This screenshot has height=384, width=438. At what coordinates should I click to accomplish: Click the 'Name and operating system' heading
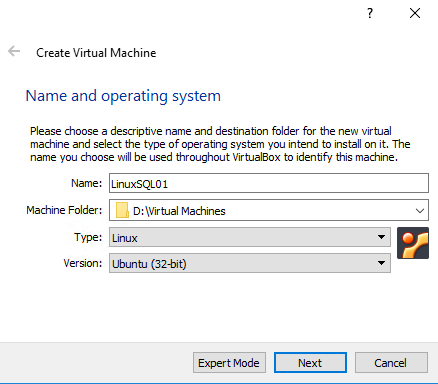click(x=123, y=96)
